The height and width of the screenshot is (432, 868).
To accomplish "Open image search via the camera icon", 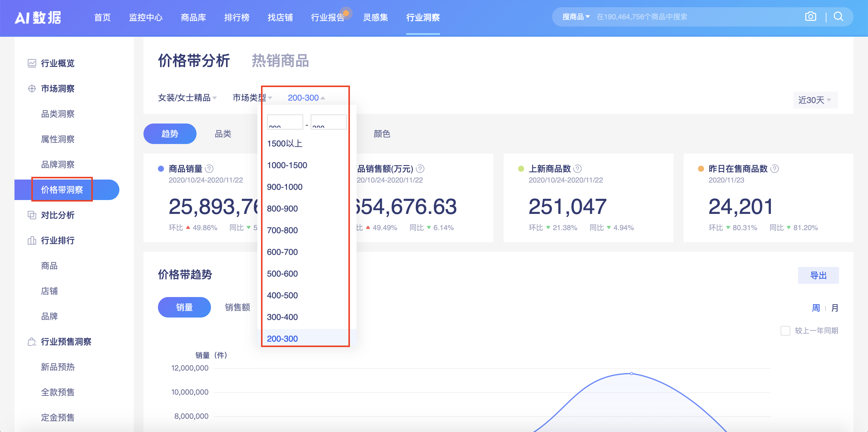I will [x=811, y=16].
